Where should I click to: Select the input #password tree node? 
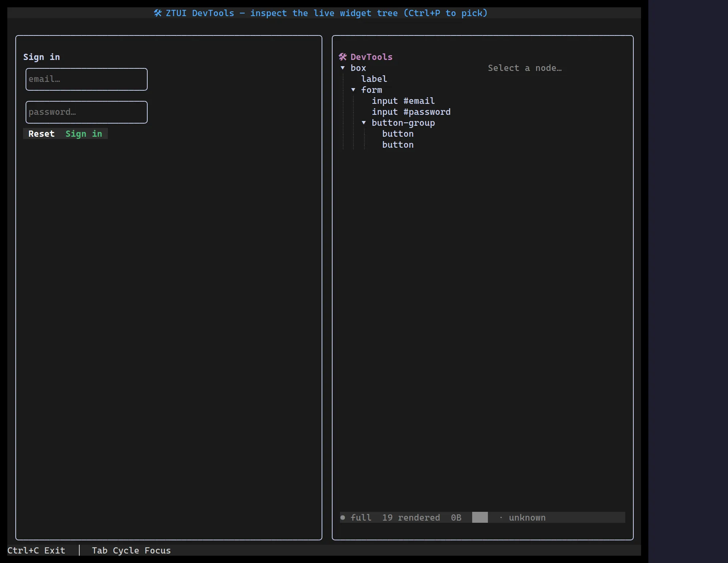pos(411,112)
